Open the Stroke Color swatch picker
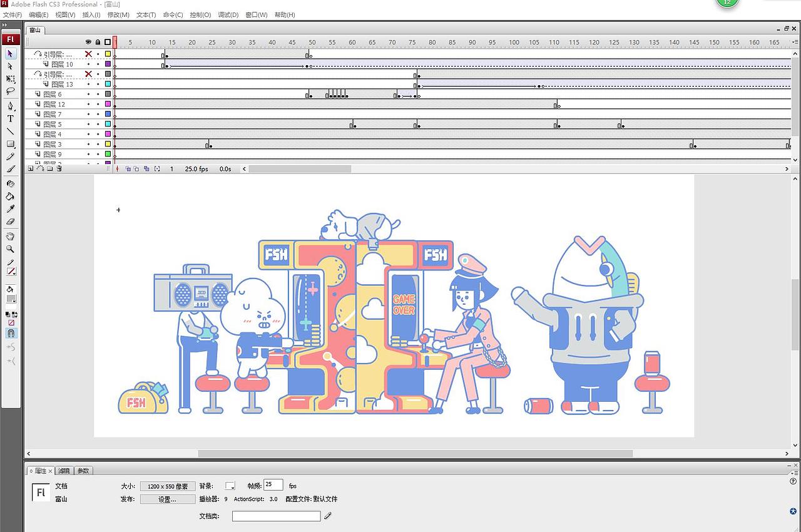Screen dimensions: 801x532 pos(11,272)
